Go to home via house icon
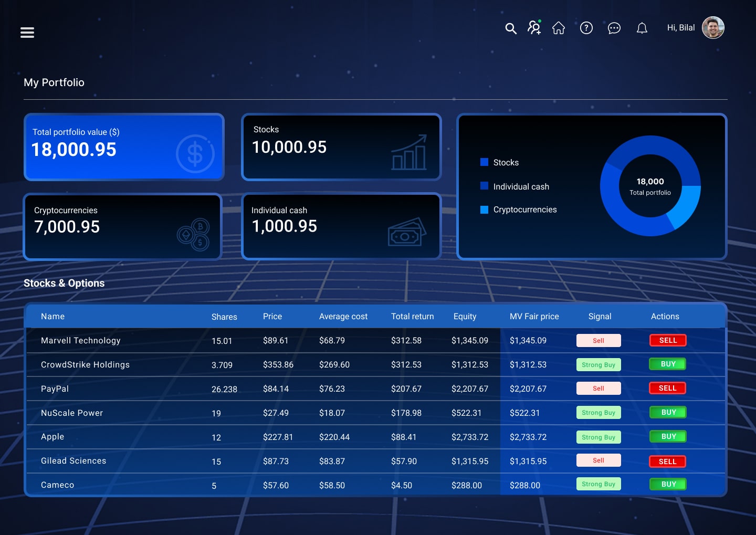The width and height of the screenshot is (756, 535). point(559,28)
